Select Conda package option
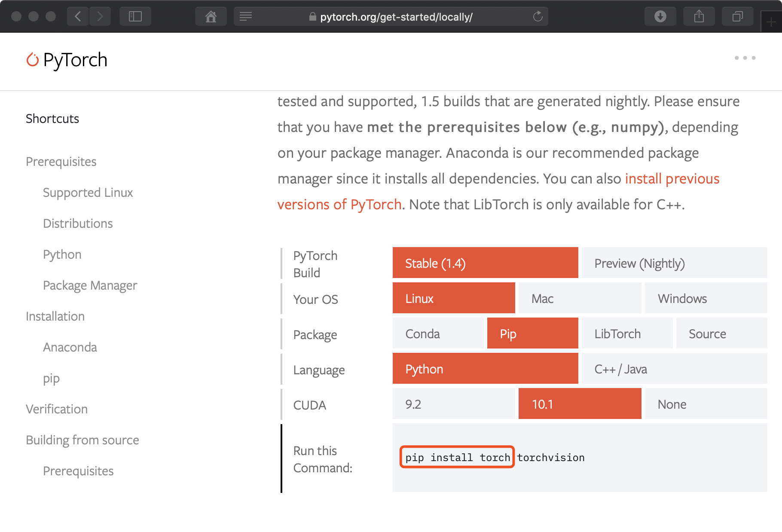Viewport: 782px width, 532px height. click(x=438, y=333)
